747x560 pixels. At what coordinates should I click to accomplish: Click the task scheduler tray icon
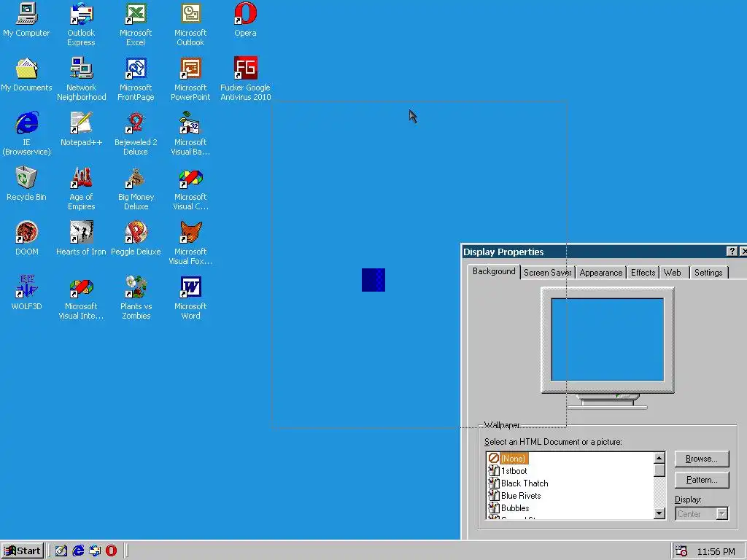[681, 551]
